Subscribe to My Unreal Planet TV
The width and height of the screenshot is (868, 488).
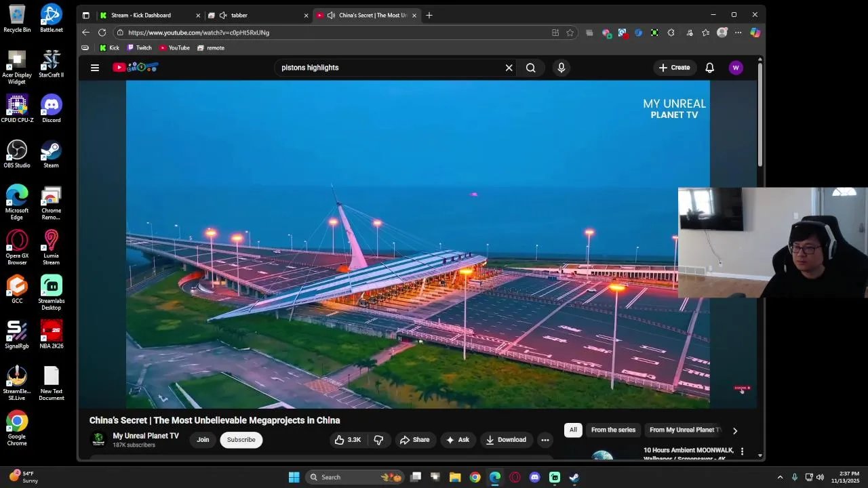tap(241, 440)
